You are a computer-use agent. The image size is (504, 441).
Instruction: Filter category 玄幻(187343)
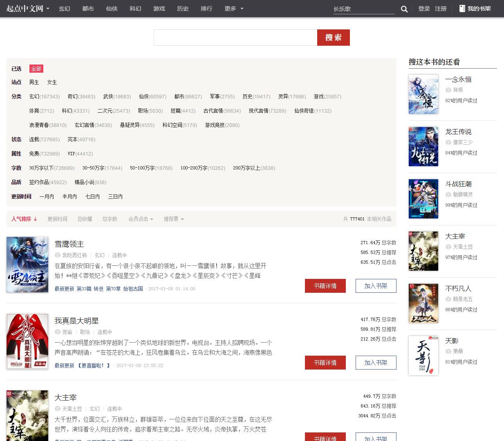point(45,96)
